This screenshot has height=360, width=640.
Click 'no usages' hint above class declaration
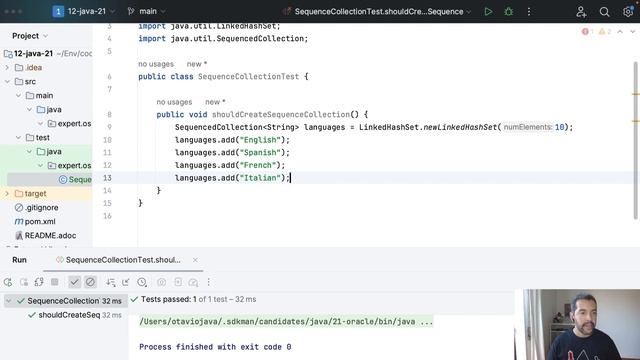[156, 64]
